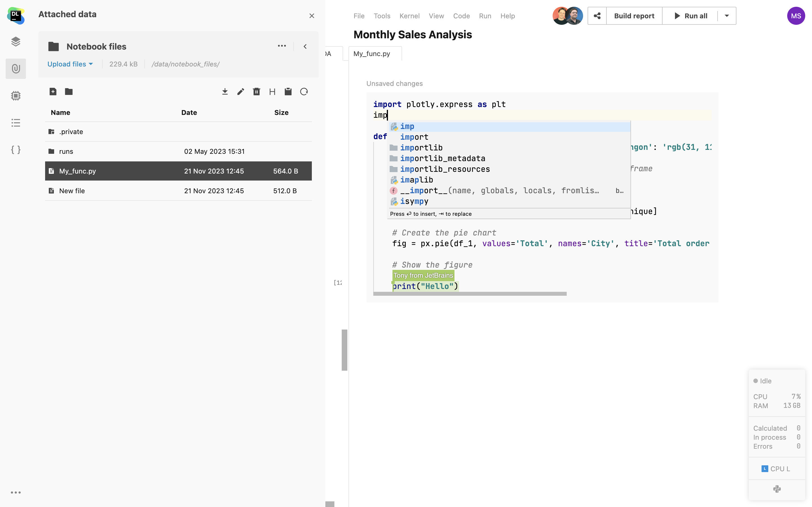Expand the Upload files dropdown

pyautogui.click(x=70, y=64)
